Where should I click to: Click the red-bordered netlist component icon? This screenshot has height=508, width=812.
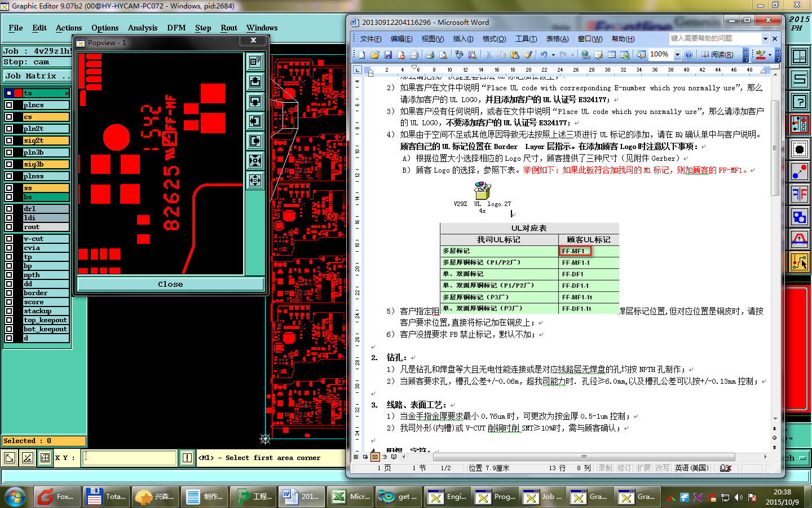(800, 124)
